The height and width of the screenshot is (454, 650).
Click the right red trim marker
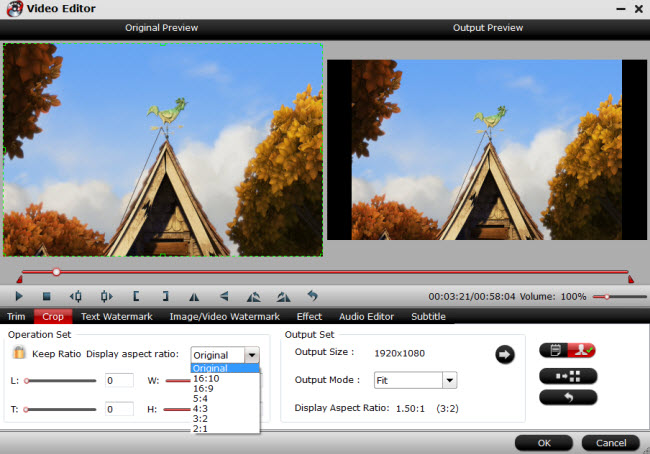point(631,279)
